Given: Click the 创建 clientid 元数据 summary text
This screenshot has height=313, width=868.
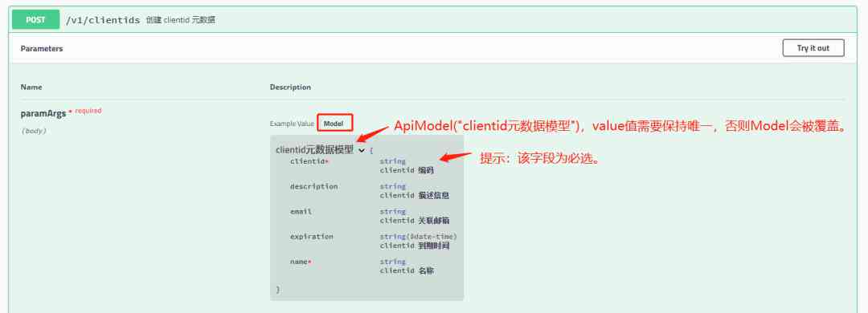Looking at the screenshot, I should (x=181, y=20).
